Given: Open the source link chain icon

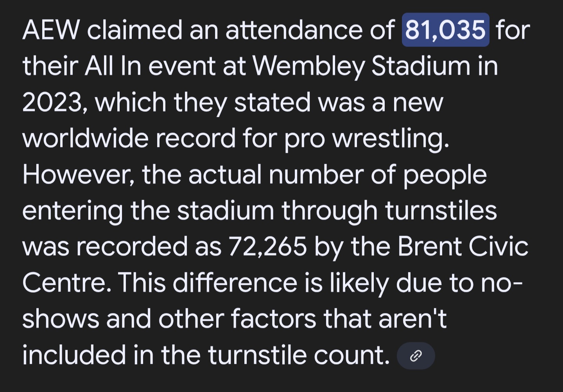Looking at the screenshot, I should tap(416, 356).
